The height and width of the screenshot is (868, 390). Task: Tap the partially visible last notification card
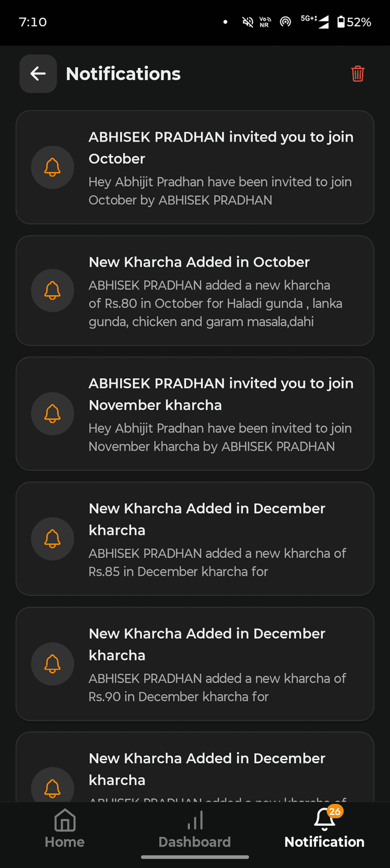coord(219,769)
